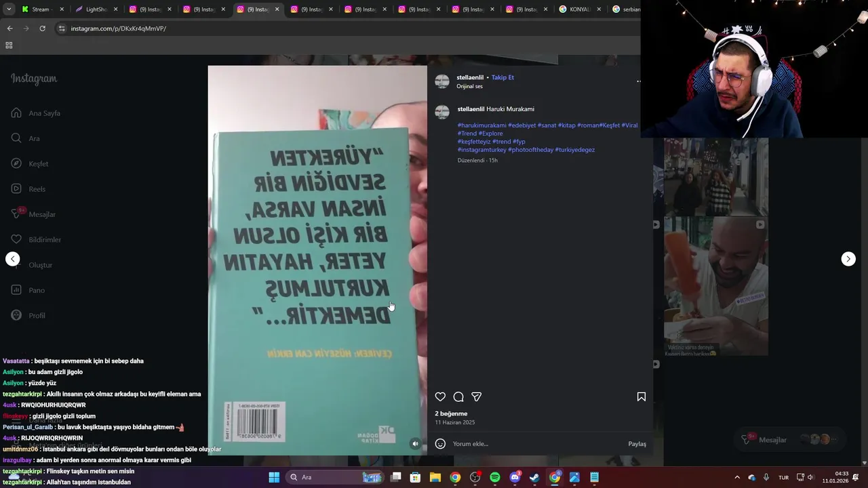Switch to the serbian browser tab

point(626,9)
